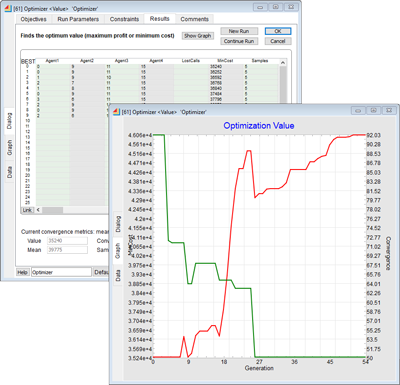Maximize the front Optimization Value graph window
This screenshot has height=385, width=400.
[374, 110]
